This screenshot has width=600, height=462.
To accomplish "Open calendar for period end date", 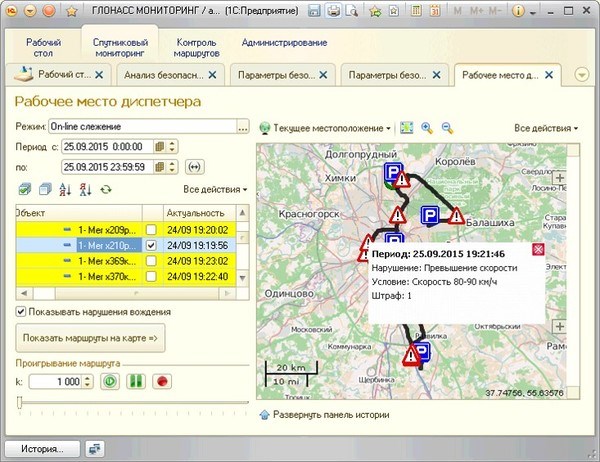I will point(160,167).
